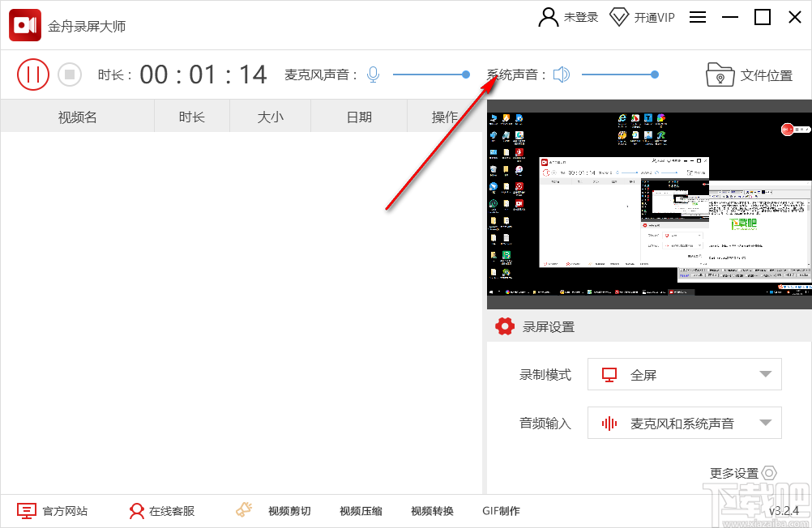The width and height of the screenshot is (812, 528).
Task: Click the app logo in the title bar
Action: point(24,24)
